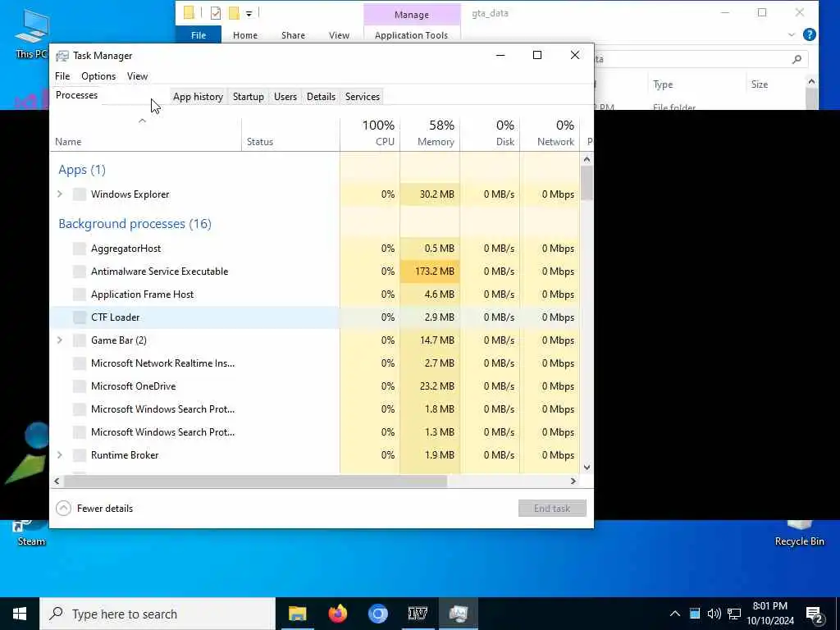Click the blue tray app icon
The image size is (840, 630).
(695, 614)
